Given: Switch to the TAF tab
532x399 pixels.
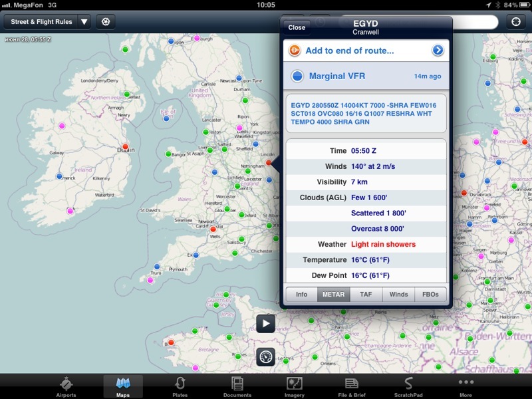Looking at the screenshot, I should [x=366, y=294].
